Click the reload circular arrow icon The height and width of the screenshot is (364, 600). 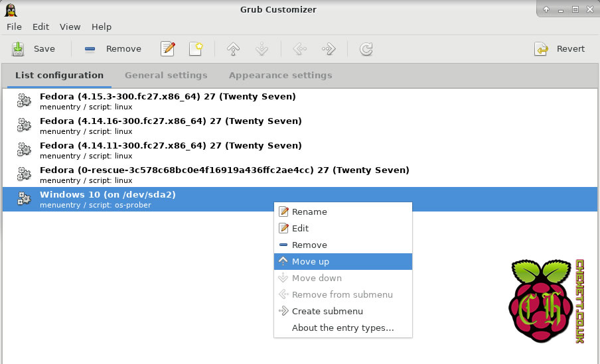coord(366,48)
